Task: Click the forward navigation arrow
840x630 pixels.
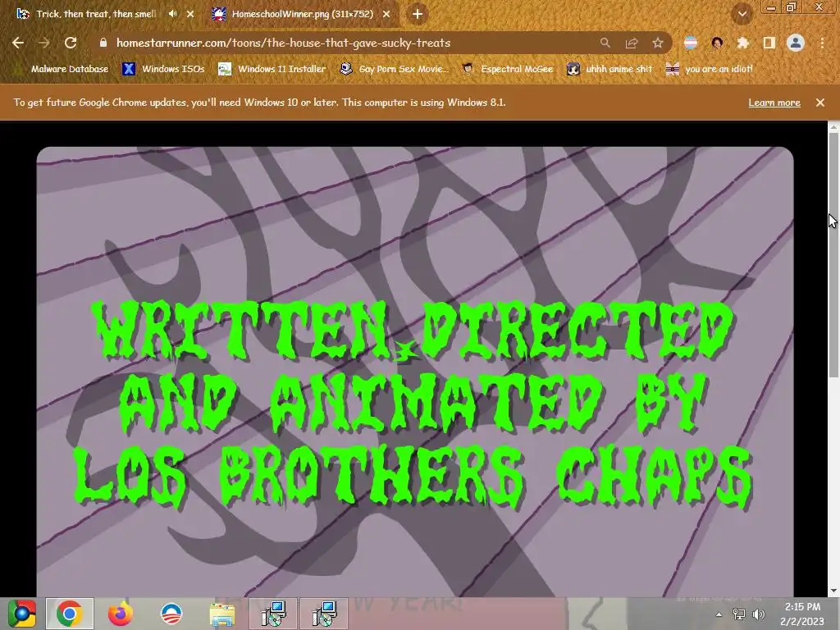Action: click(44, 43)
